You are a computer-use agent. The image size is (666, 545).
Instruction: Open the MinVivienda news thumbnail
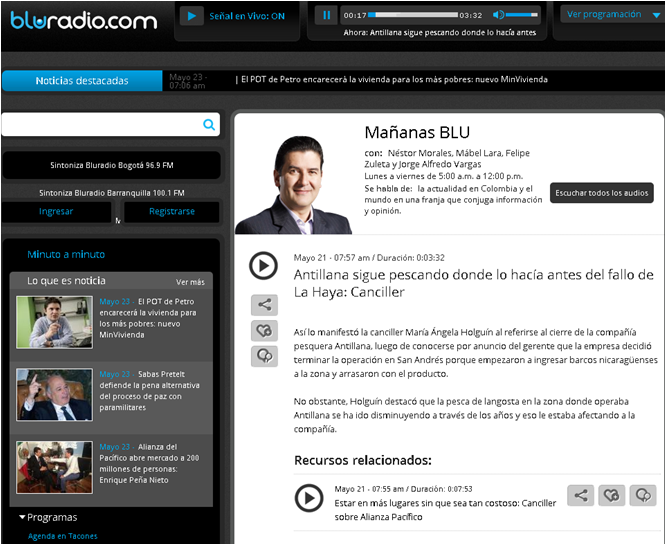[x=54, y=322]
